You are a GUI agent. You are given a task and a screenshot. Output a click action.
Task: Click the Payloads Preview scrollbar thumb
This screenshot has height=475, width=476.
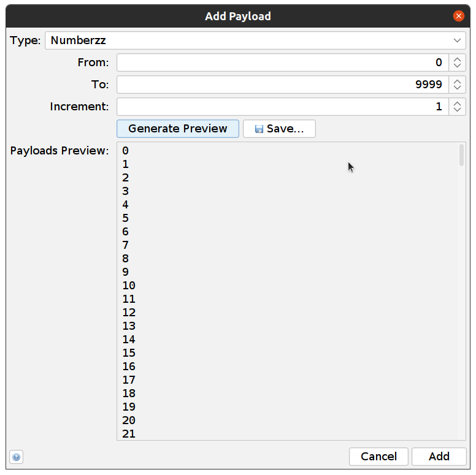(461, 155)
